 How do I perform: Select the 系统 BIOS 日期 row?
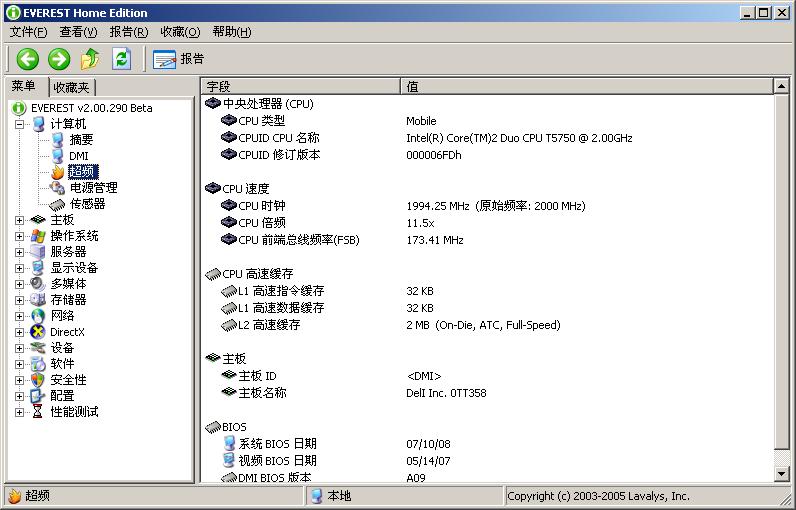[x=487, y=444]
